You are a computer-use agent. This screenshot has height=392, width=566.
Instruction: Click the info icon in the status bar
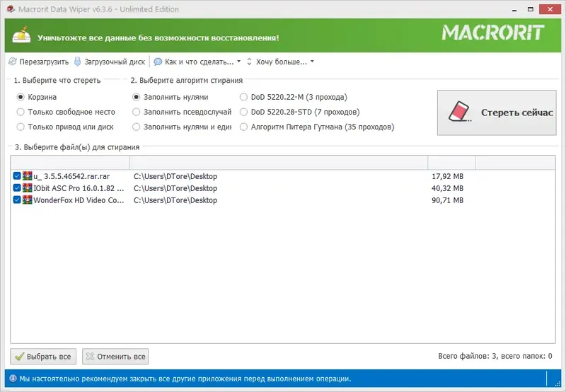point(13,379)
